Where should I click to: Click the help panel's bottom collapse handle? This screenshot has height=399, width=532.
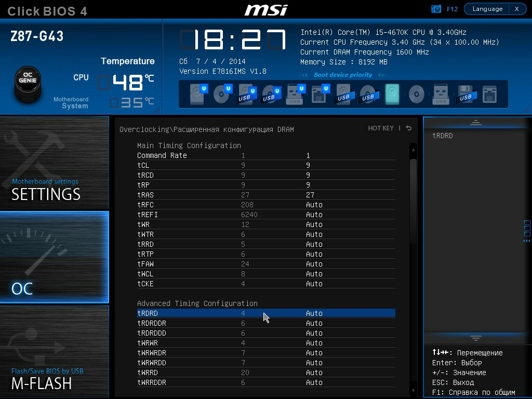click(x=476, y=338)
